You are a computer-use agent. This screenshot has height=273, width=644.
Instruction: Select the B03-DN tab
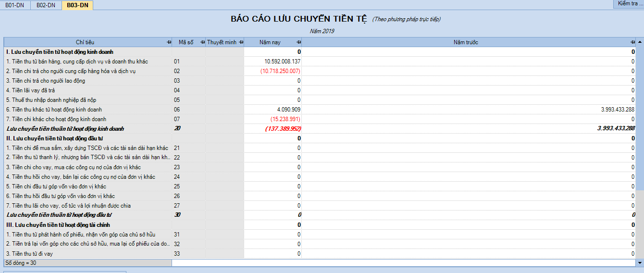pyautogui.click(x=77, y=5)
